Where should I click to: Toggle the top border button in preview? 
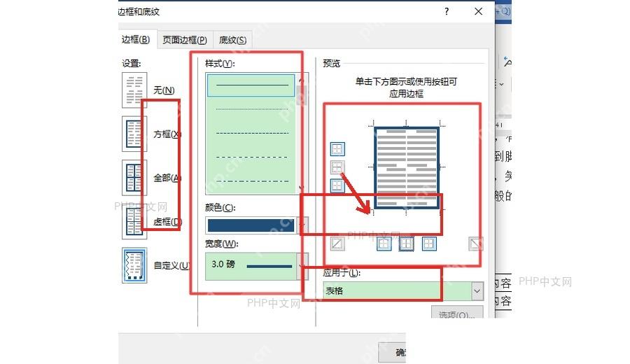(337, 149)
